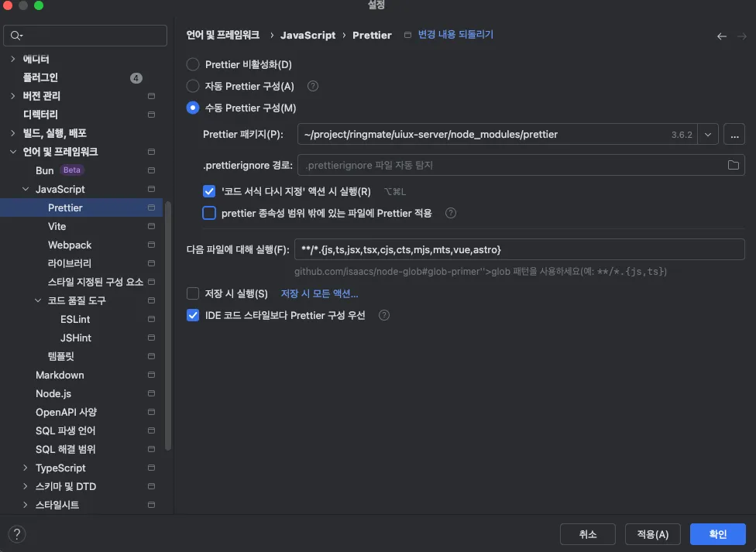Click 언어 및 프레임워크 in the breadcrumb
The image size is (756, 552).
pyautogui.click(x=223, y=35)
